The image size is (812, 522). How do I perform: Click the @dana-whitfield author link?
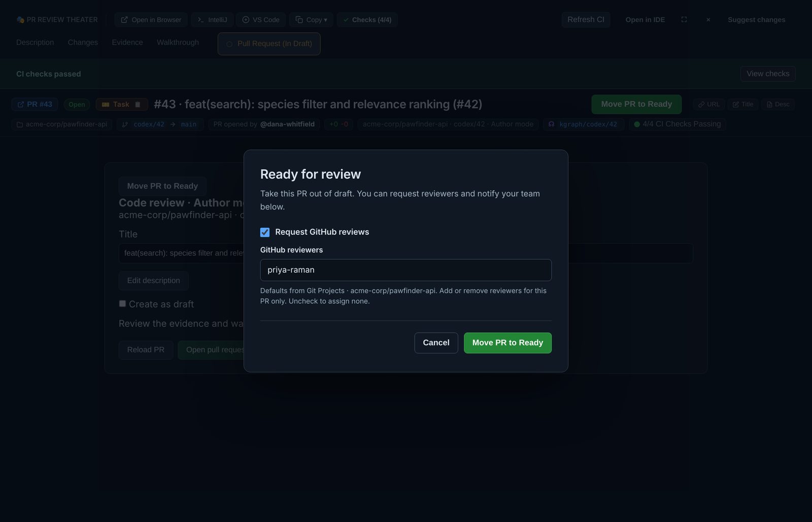287,124
